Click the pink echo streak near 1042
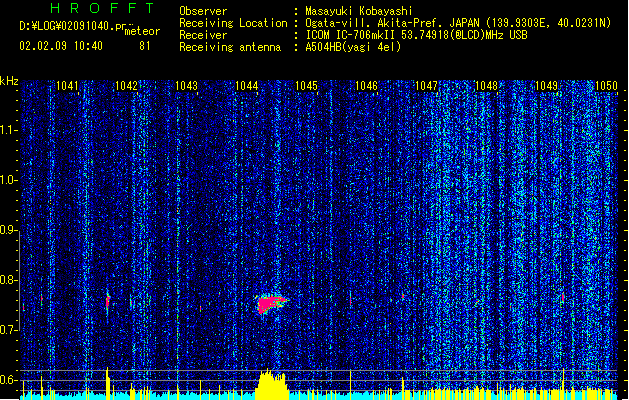Viewport: 629px width, 400px height. coord(108,301)
